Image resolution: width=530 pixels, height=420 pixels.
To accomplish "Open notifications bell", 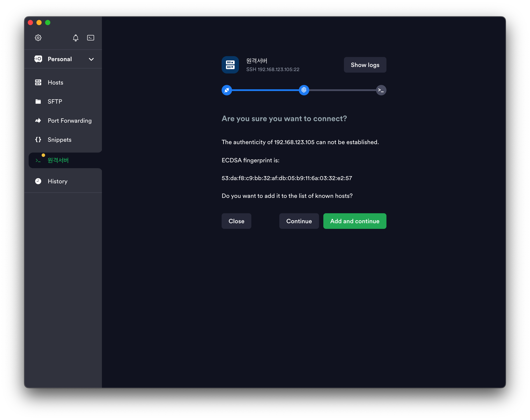I will (x=75, y=37).
